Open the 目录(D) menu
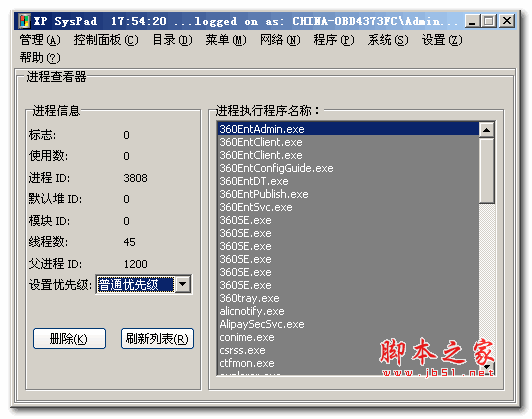This screenshot has width=532, height=419. pos(172,40)
